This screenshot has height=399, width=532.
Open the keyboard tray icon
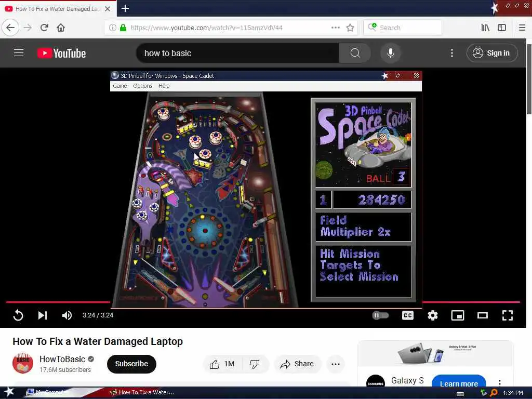tap(460, 394)
